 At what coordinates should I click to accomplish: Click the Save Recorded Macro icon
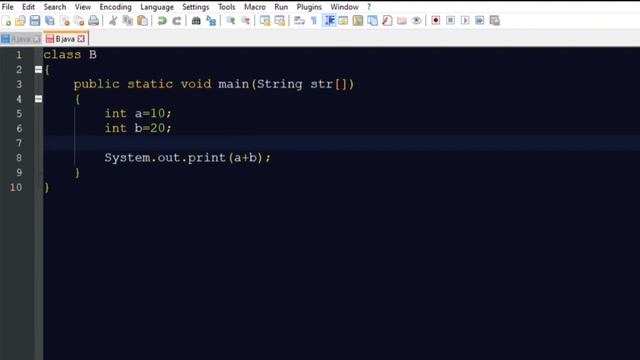point(495,20)
